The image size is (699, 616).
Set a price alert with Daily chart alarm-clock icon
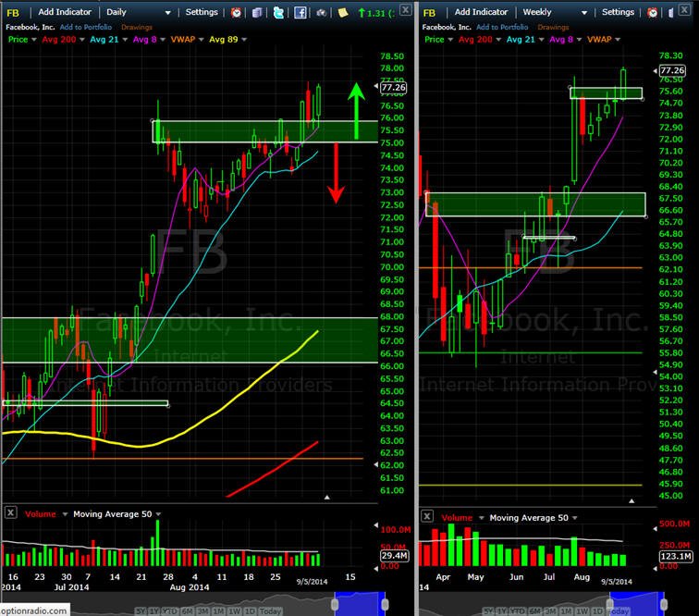236,13
